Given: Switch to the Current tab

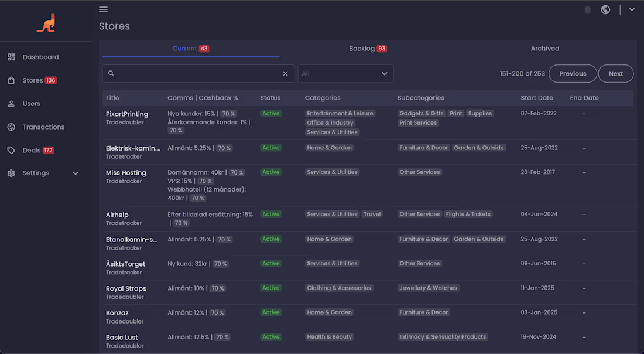Looking at the screenshot, I should 191,49.
